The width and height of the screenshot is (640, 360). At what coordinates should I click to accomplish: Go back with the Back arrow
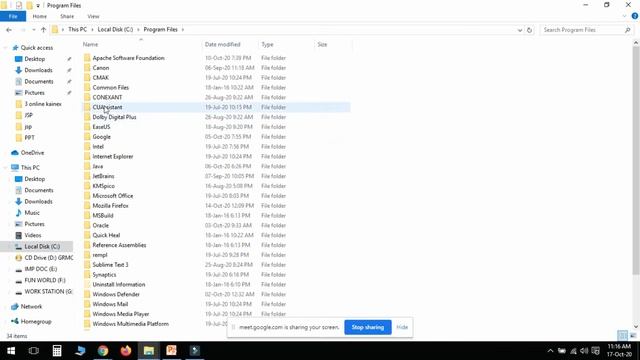point(9,30)
